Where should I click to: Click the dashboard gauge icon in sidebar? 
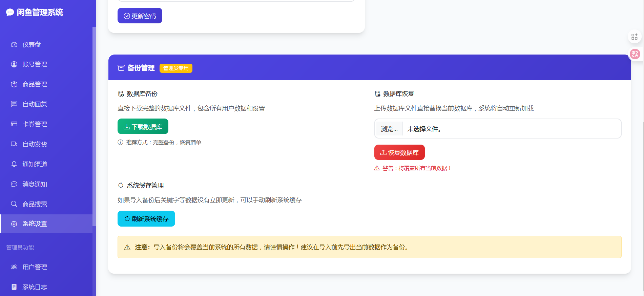[14, 45]
